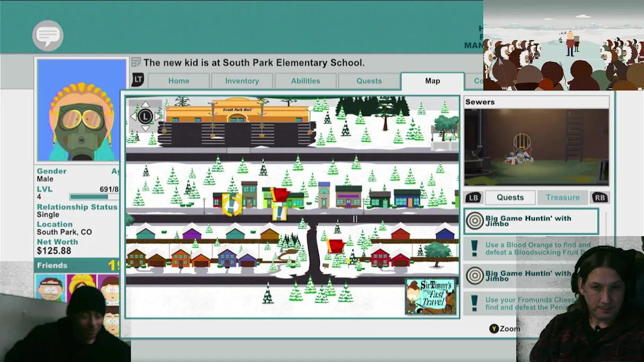Click the speech bubble chat icon

coord(48,36)
